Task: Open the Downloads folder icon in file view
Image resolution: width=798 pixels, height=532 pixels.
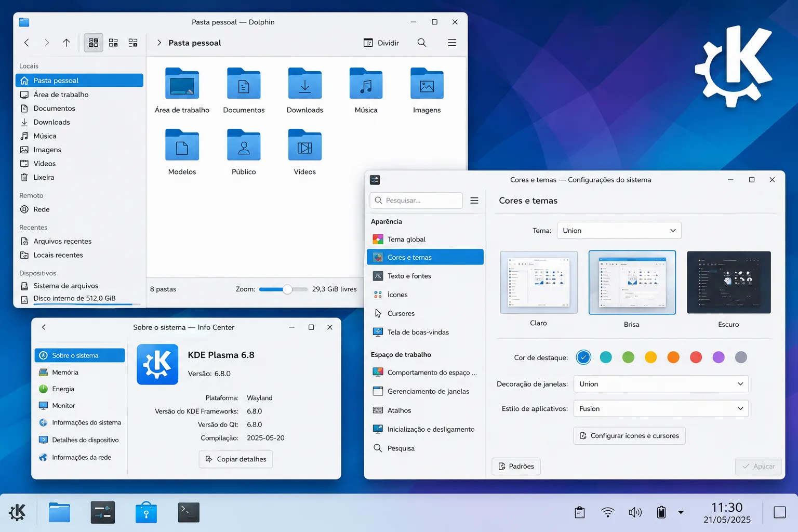Action: [305, 84]
